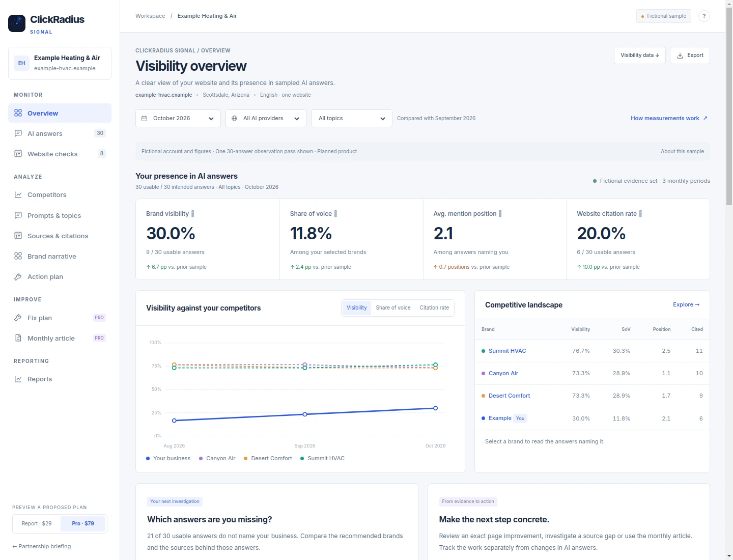
Task: Click the Export button
Action: 690,55
